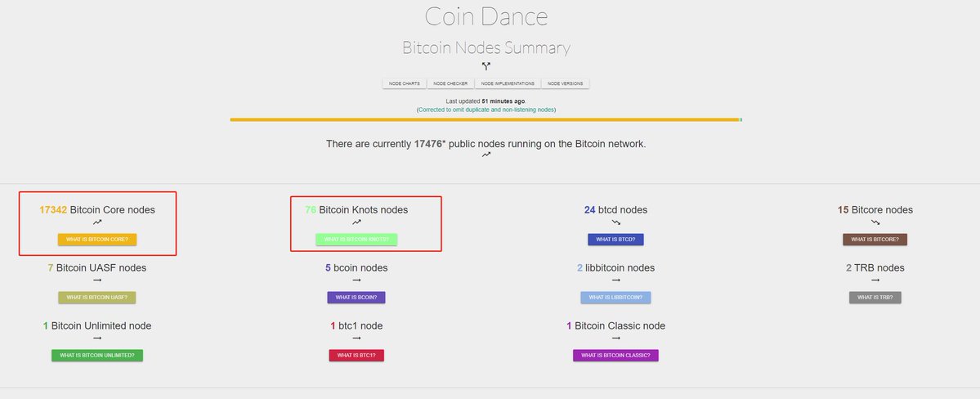Screen dimensions: 980x399
Task: Click the trend icon under Bitcoin Knots nodes
Action: click(356, 222)
